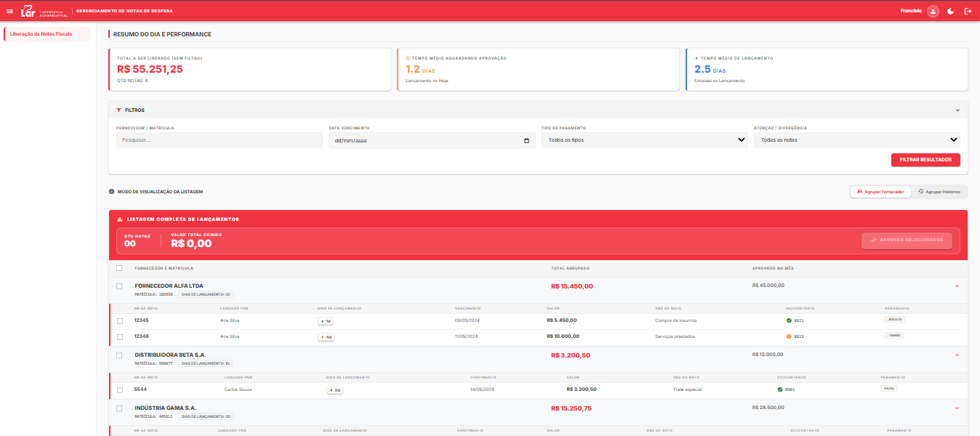Click the 0d days badge on note 5544
The width and height of the screenshot is (980, 436).
pos(334,389)
